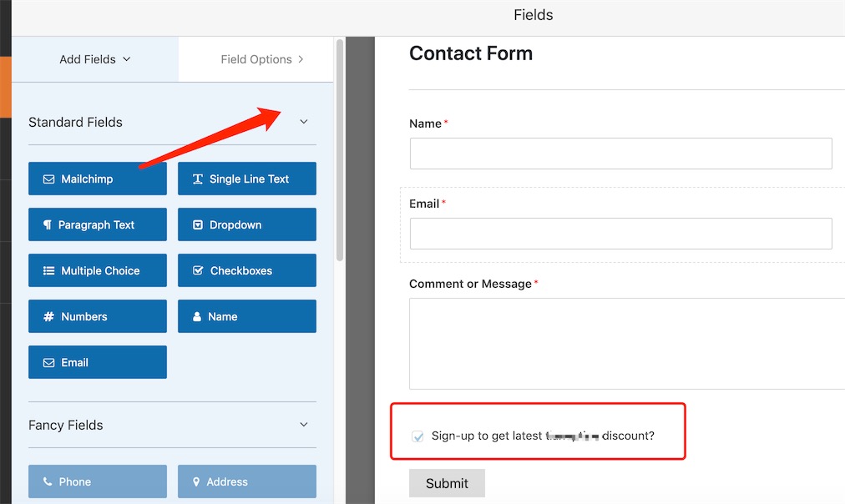Click the Mailchimp envelope icon
The width and height of the screenshot is (845, 504).
[48, 179]
